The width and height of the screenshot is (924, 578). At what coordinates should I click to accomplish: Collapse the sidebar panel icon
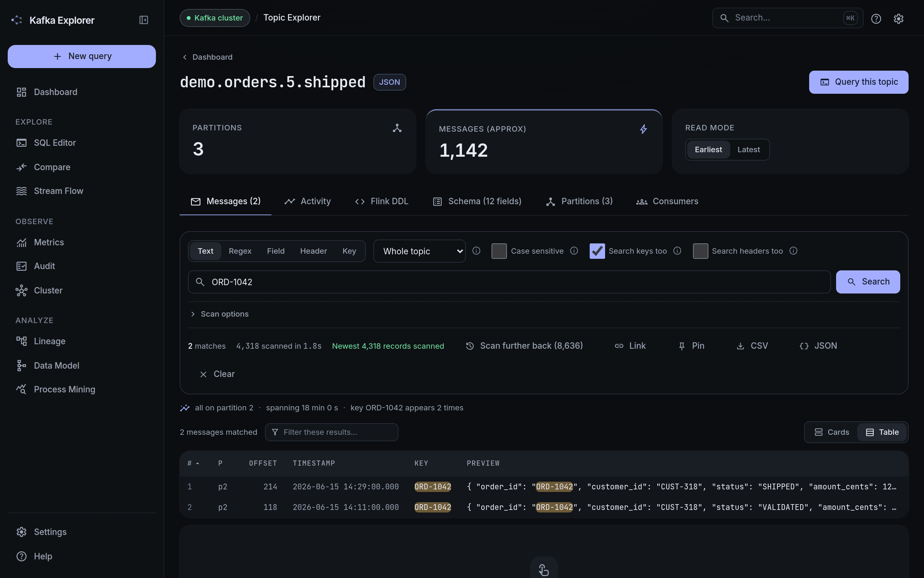pos(143,20)
